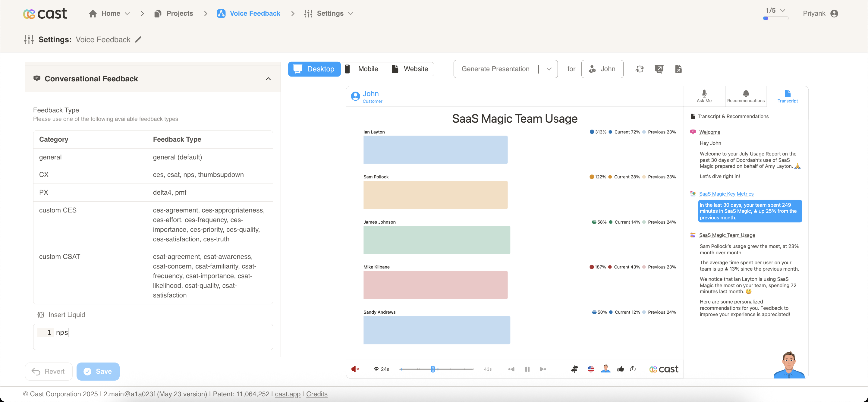
Task: Click the Welcome speech bubble icon
Action: 693,132
